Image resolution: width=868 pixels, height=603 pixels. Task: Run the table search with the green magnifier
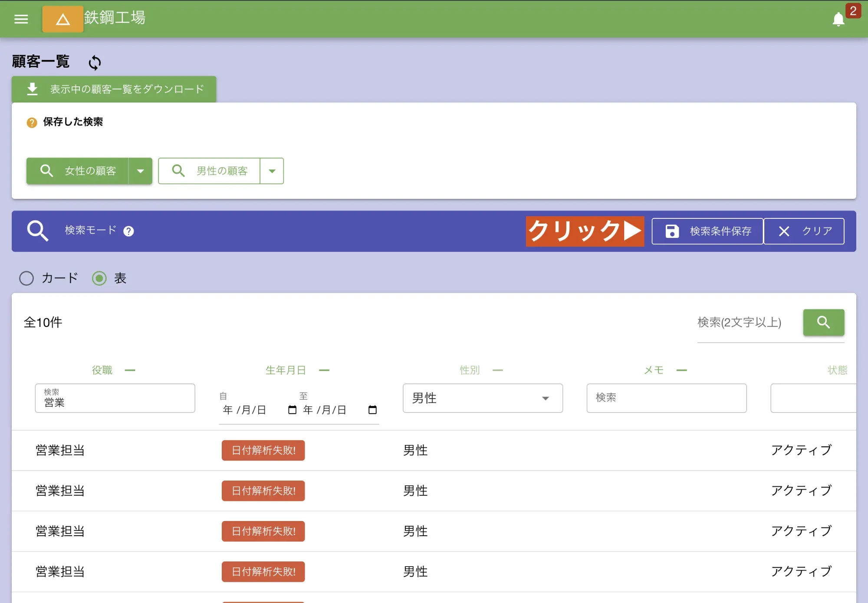coord(823,322)
